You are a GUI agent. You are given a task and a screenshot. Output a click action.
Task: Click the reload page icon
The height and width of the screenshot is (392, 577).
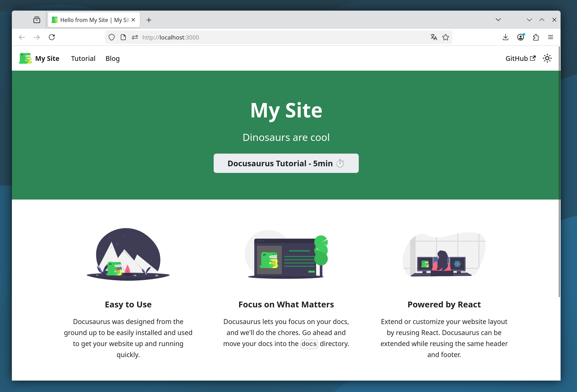(52, 37)
